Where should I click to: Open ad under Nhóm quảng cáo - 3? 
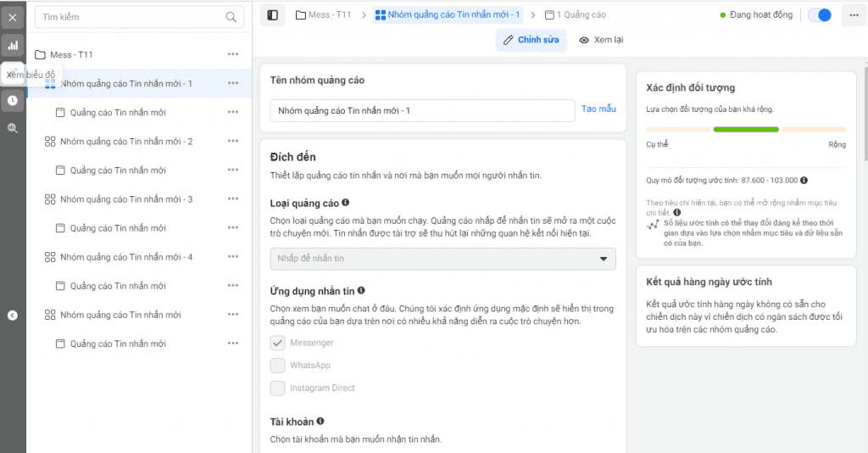[x=117, y=227]
